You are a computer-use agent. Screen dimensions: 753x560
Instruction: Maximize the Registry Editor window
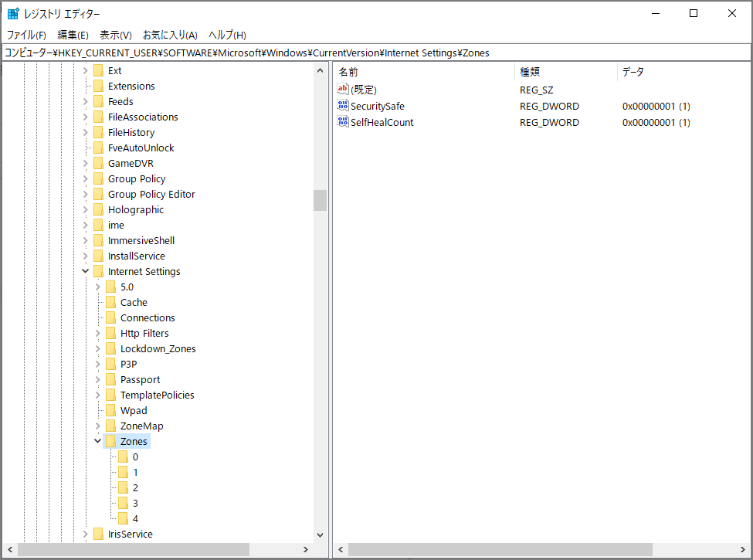694,13
